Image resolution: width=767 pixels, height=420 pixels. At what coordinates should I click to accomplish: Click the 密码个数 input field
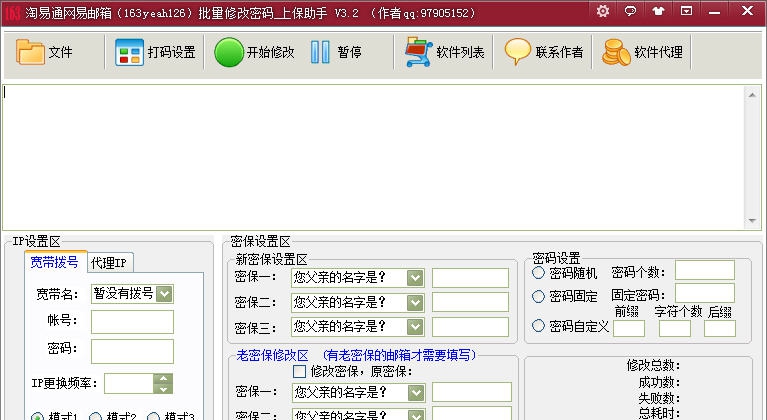tap(705, 270)
